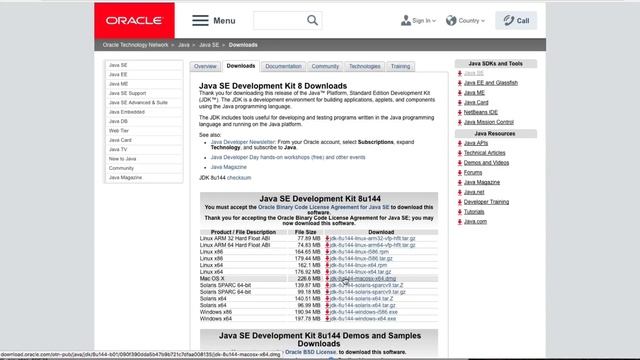
Task: Open the Documentation tab
Action: (x=283, y=66)
